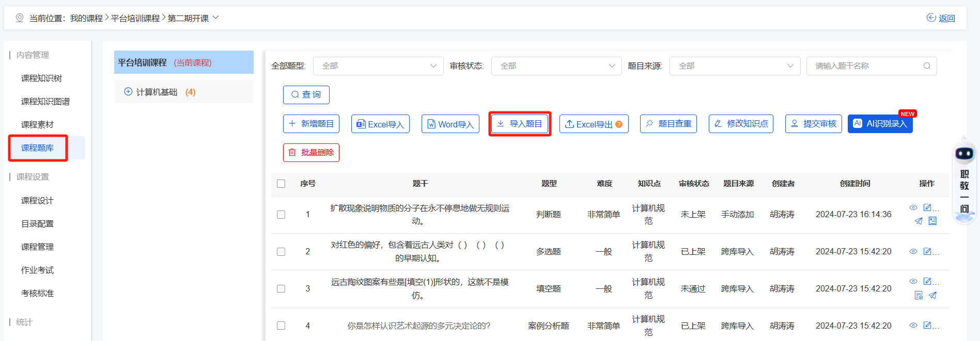Export questions via Excel导出
This screenshot has width=980, height=341.
594,124
